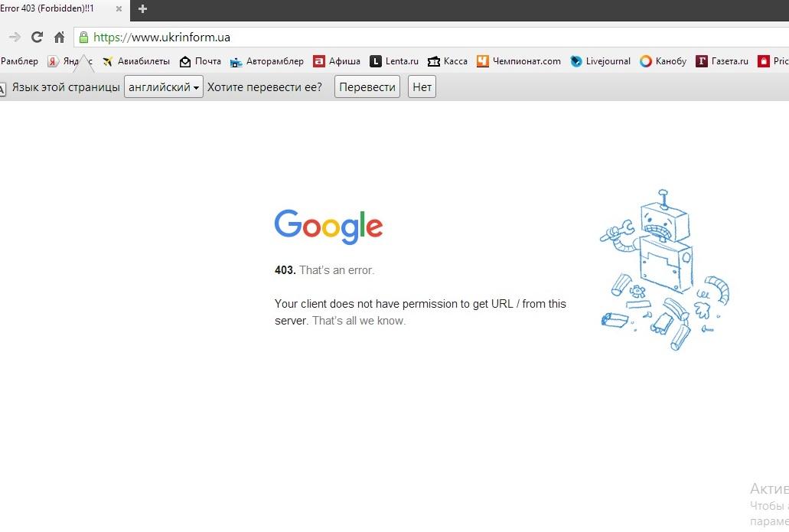Go to the home page icon
Image resolution: width=789 pixels, height=532 pixels.
click(x=59, y=37)
